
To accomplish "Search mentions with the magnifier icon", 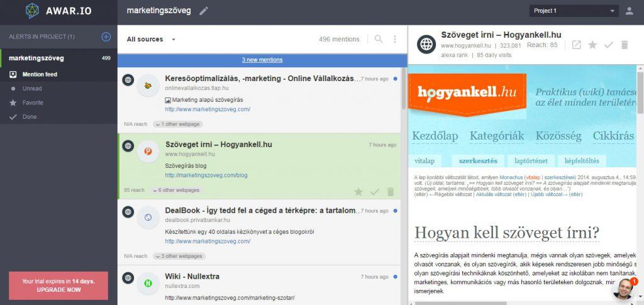I will (x=379, y=39).
